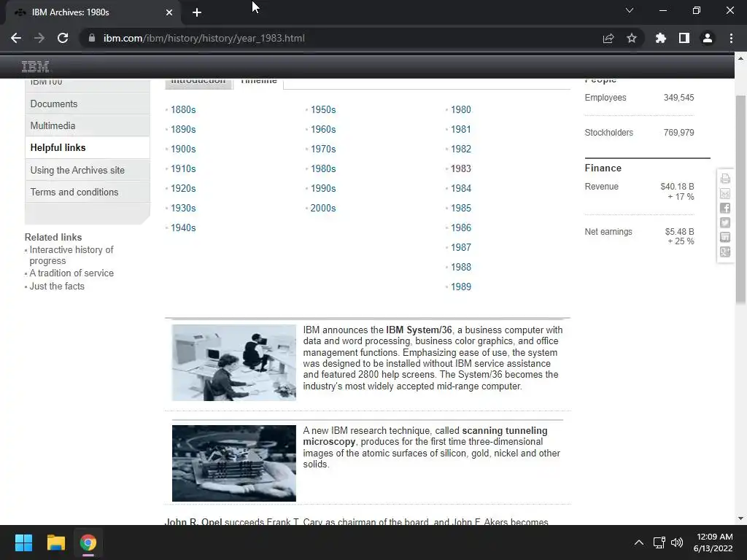Click the IBM logo
Image resolution: width=747 pixels, height=560 pixels.
tap(35, 66)
